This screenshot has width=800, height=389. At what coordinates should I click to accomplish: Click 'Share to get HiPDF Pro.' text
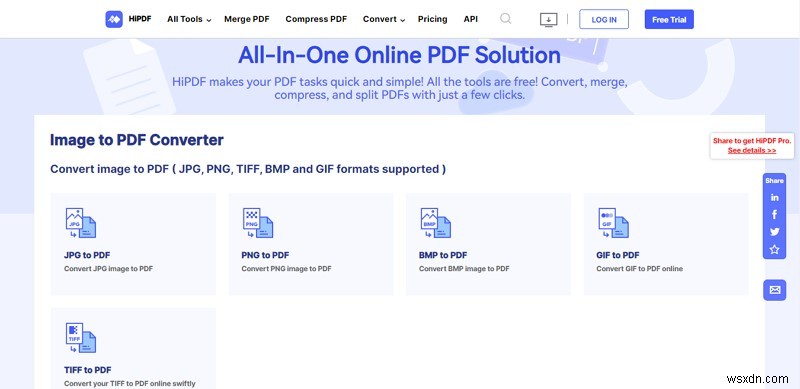point(752,141)
